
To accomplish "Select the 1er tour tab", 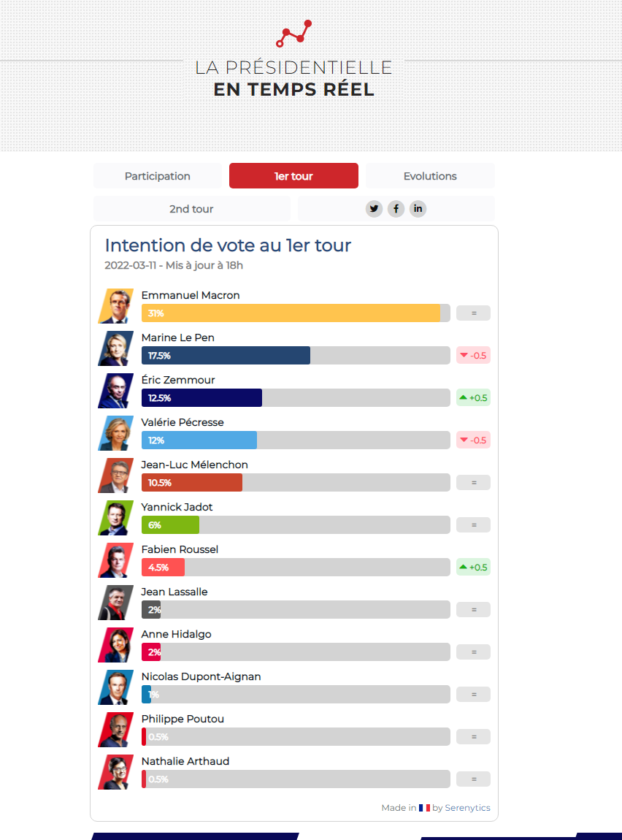I will coord(293,176).
